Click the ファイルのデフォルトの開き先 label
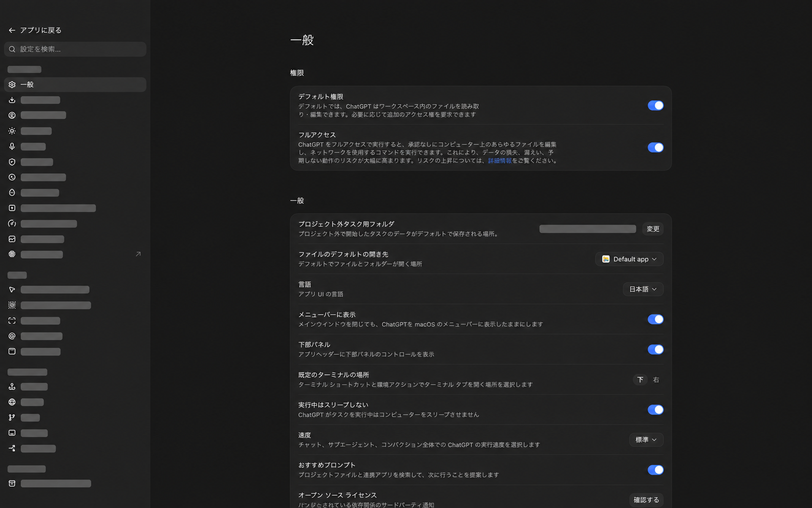Image resolution: width=812 pixels, height=508 pixels. click(344, 255)
